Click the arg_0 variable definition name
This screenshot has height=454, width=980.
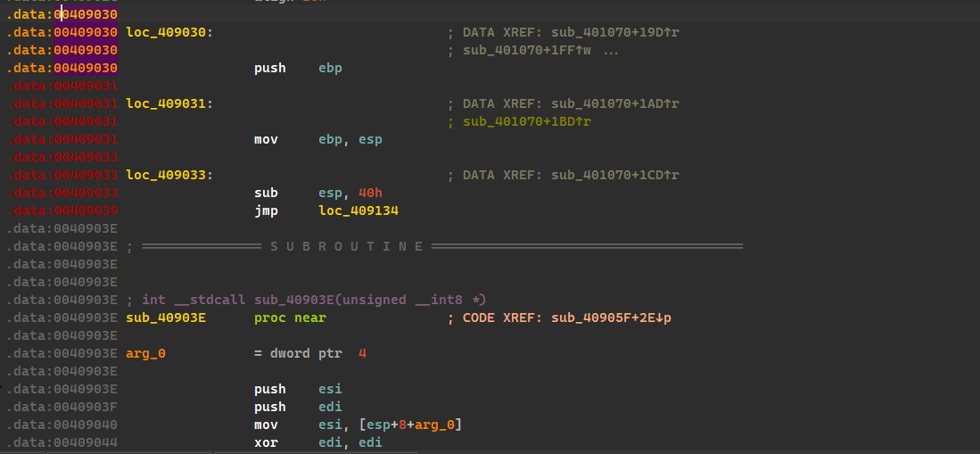click(x=146, y=353)
